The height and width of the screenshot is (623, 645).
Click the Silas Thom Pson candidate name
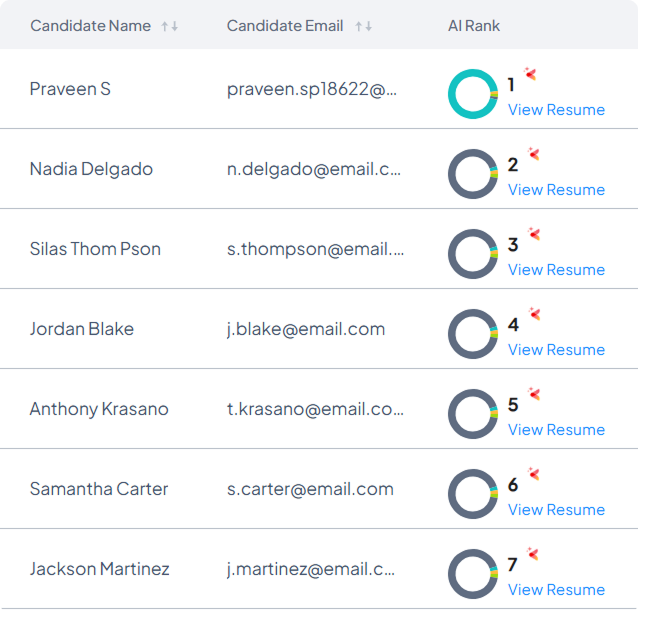tap(95, 249)
